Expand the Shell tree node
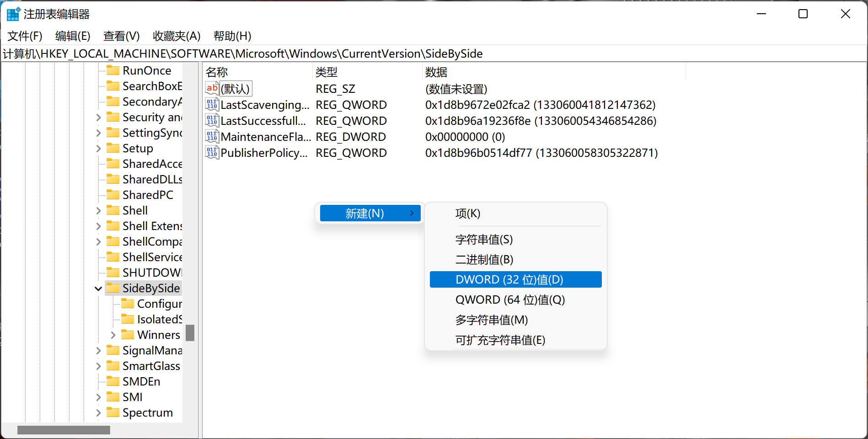 coord(98,211)
